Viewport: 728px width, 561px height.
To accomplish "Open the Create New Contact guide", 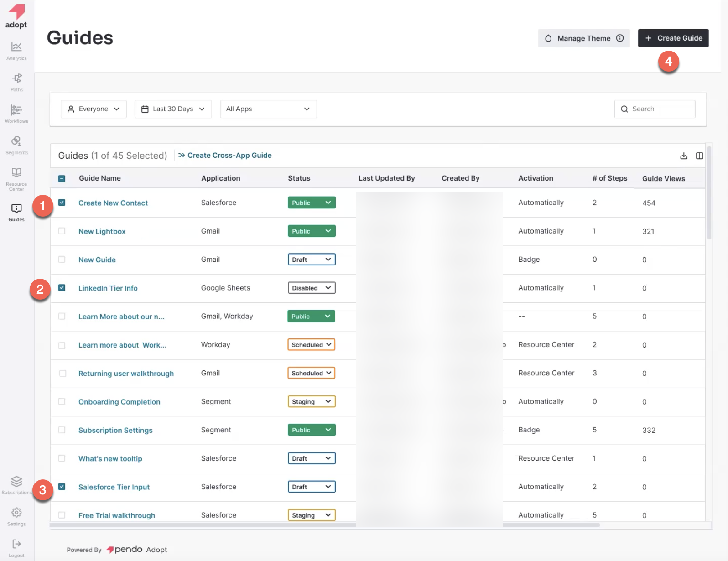I will pyautogui.click(x=113, y=203).
